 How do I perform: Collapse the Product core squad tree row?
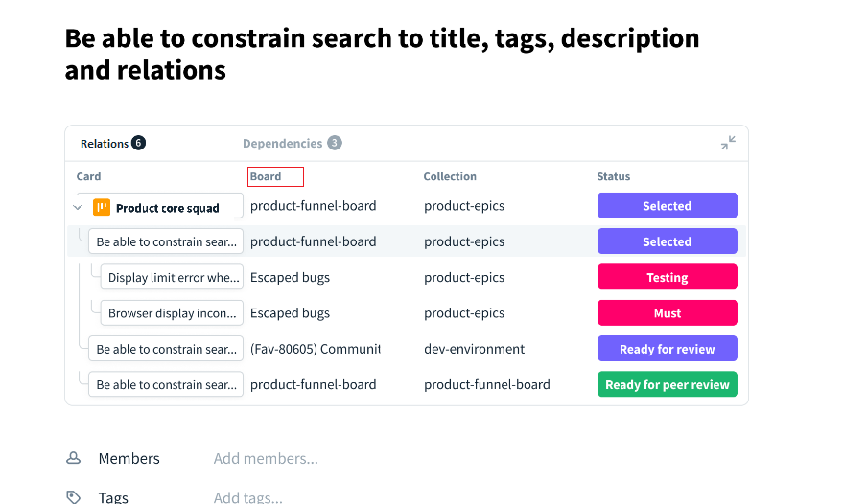pyautogui.click(x=78, y=208)
